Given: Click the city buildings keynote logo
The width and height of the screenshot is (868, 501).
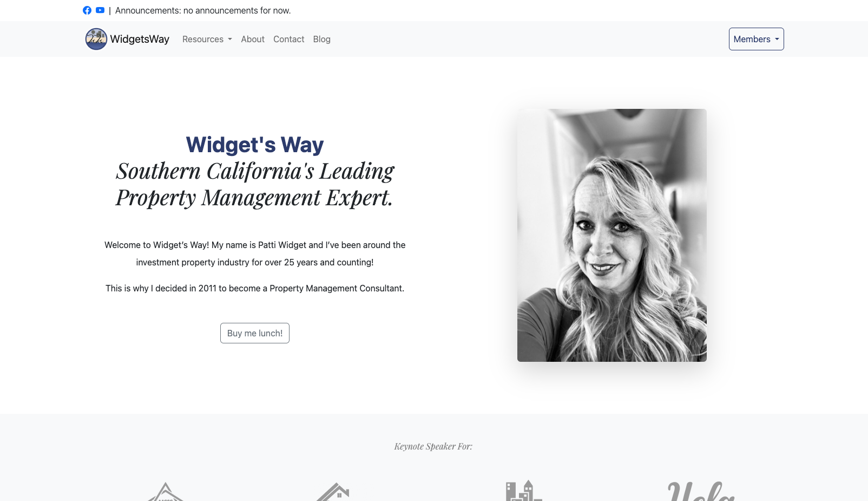Looking at the screenshot, I should (x=524, y=490).
